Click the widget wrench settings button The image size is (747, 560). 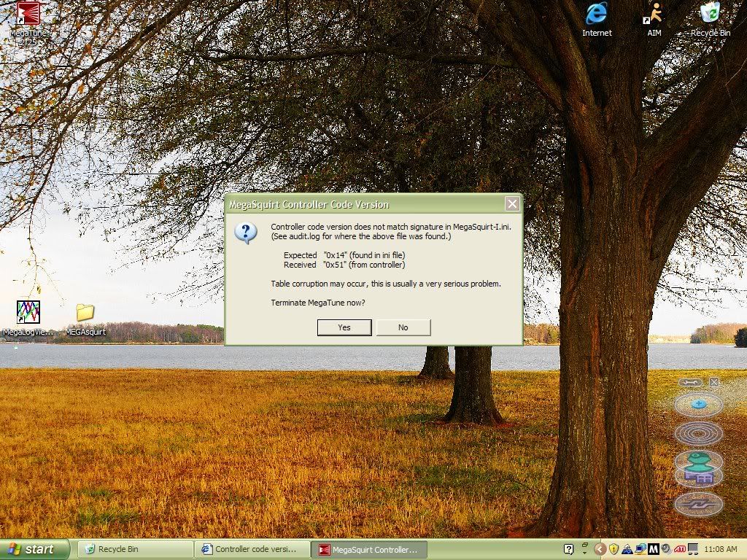[690, 382]
